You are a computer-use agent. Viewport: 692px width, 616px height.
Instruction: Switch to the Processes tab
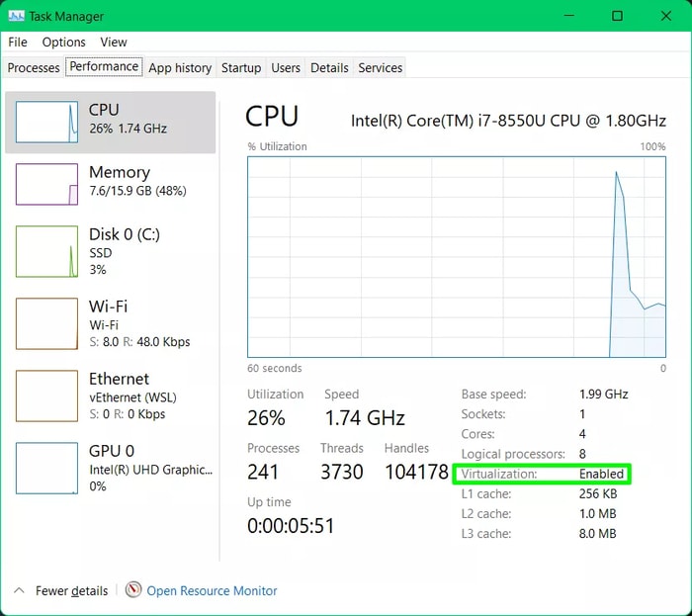(34, 68)
